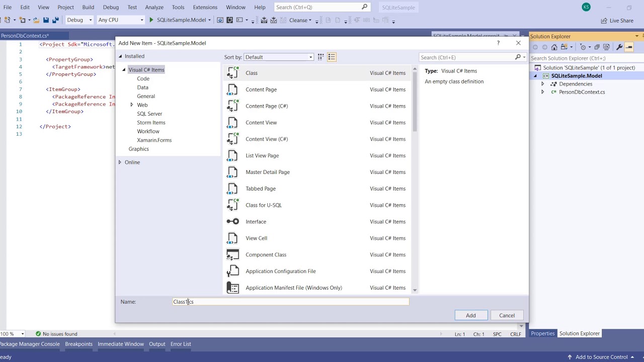Click the user account KS avatar
Viewport: 644px width, 362px height.
tap(586, 7)
